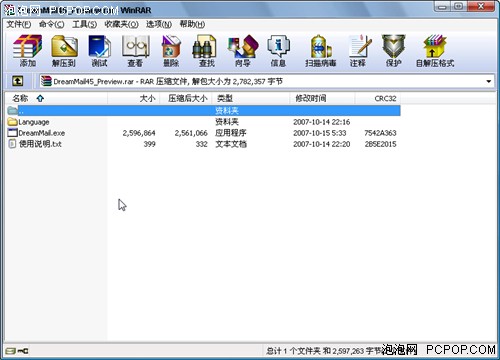Click the 应用程序 type cell
This screenshot has height=360, width=500.
tap(231, 133)
